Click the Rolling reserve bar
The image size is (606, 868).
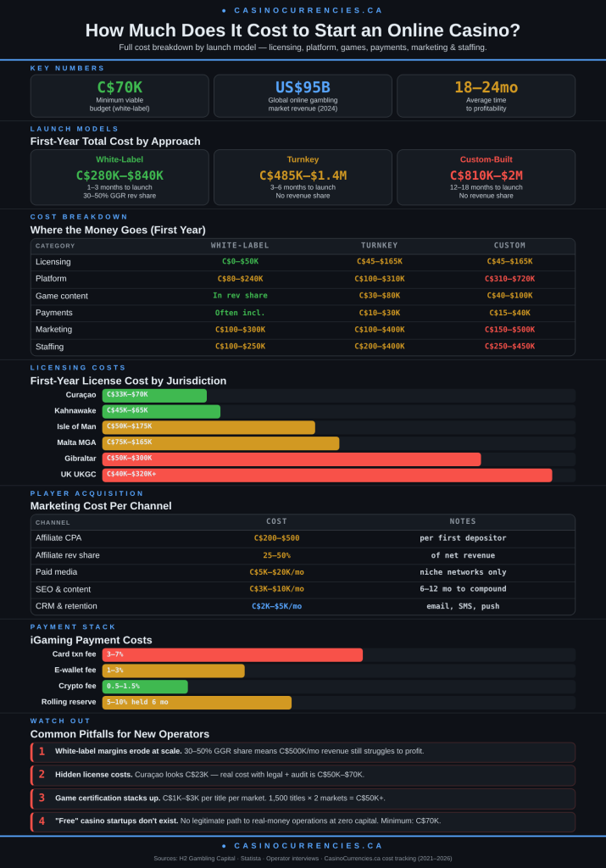click(x=197, y=703)
